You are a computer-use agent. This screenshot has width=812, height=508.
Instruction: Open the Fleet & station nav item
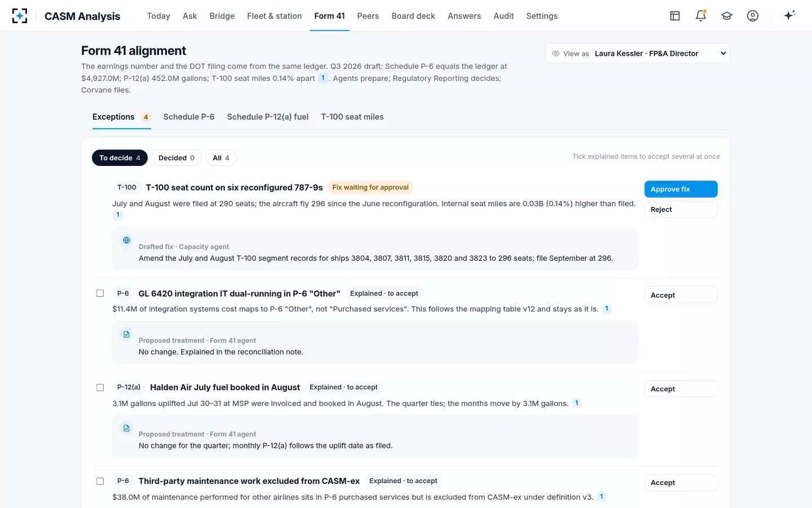[x=275, y=16]
